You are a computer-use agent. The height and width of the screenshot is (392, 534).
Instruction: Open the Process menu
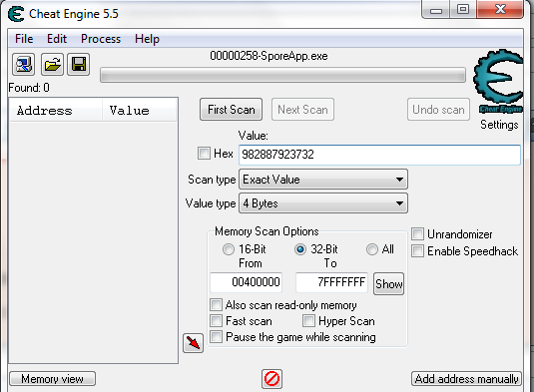coord(101,39)
